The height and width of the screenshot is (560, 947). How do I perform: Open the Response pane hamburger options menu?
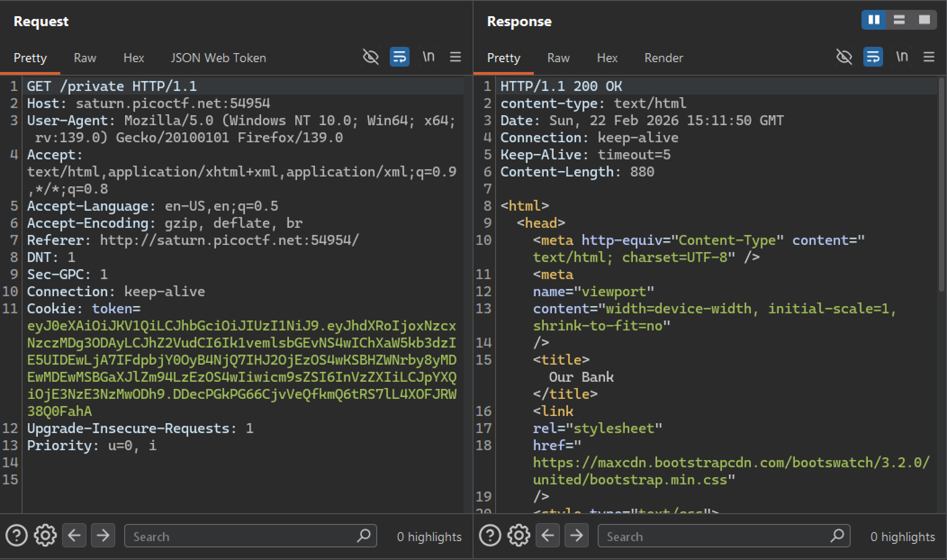tap(929, 57)
